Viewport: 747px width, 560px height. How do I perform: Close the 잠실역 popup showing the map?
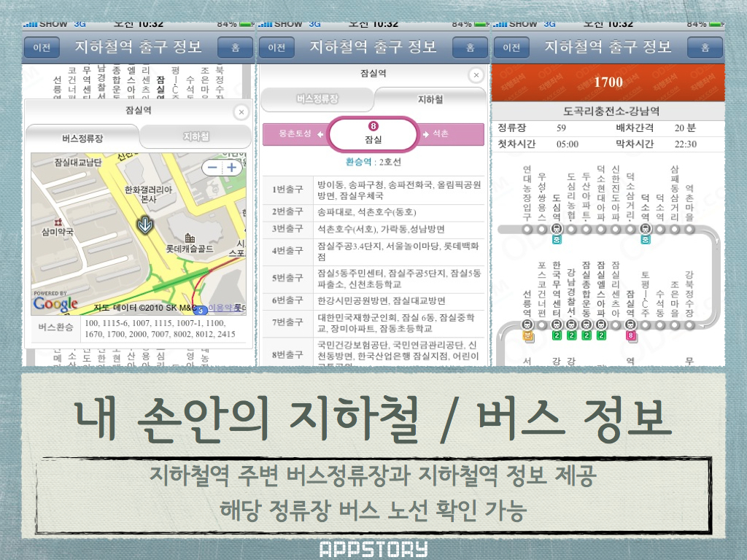click(x=241, y=112)
